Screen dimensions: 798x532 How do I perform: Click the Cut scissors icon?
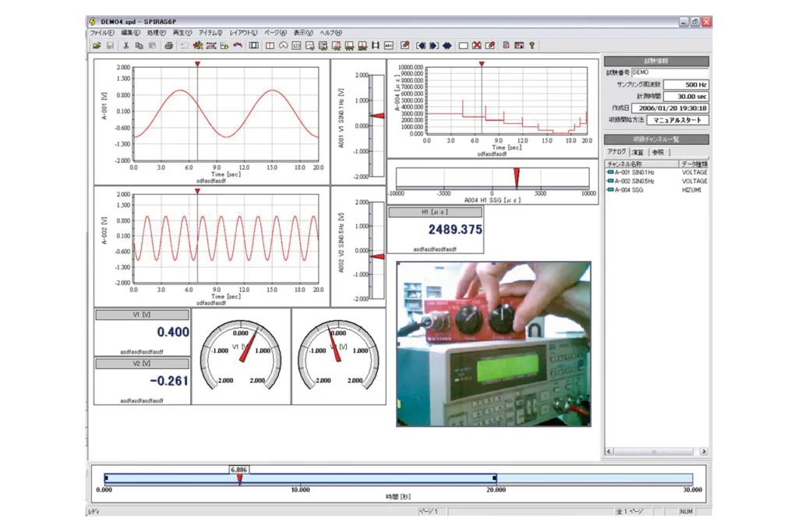[x=126, y=46]
